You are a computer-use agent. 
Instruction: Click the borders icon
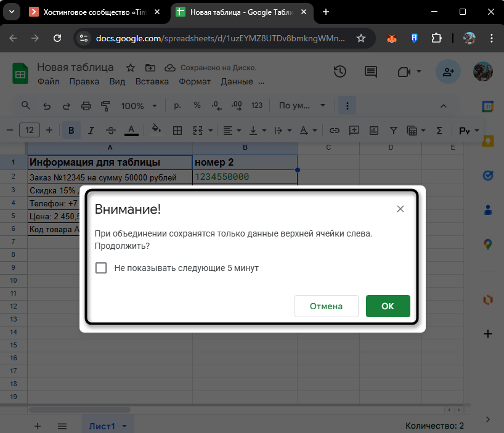(x=177, y=131)
